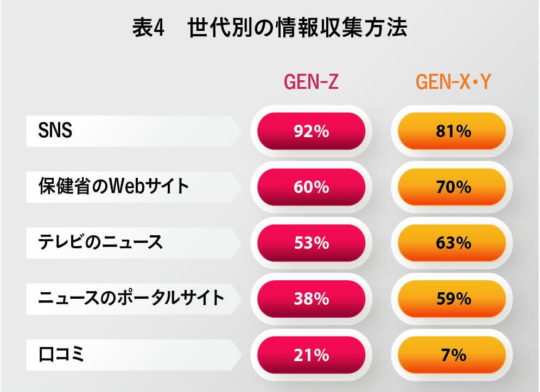Select the 保健省のWebサイト row label
The width and height of the screenshot is (540, 392).
(x=113, y=186)
